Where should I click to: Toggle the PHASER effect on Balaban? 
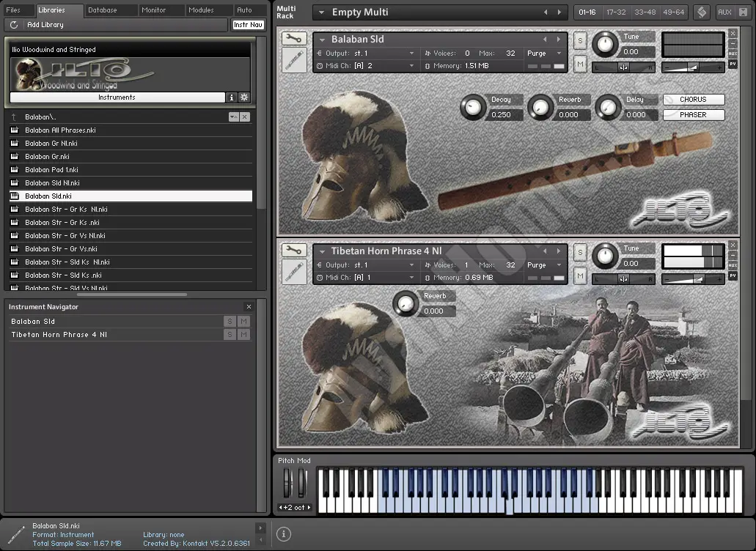(694, 114)
